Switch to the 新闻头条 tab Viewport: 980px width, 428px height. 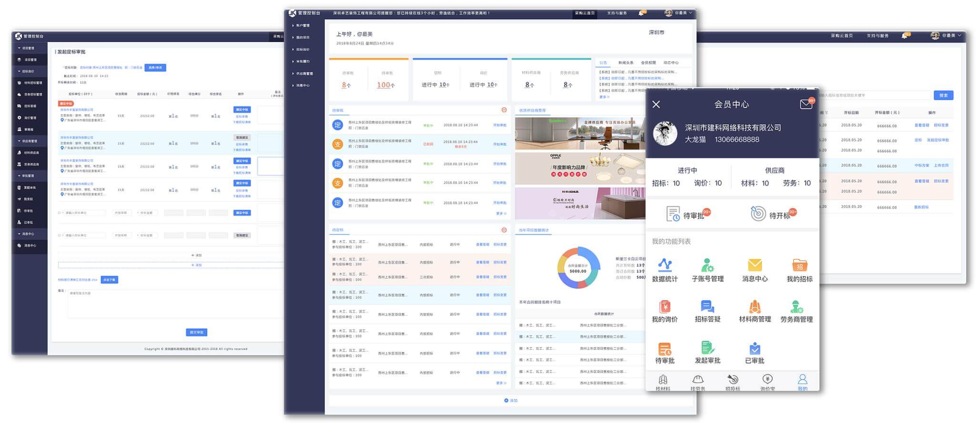pos(626,63)
